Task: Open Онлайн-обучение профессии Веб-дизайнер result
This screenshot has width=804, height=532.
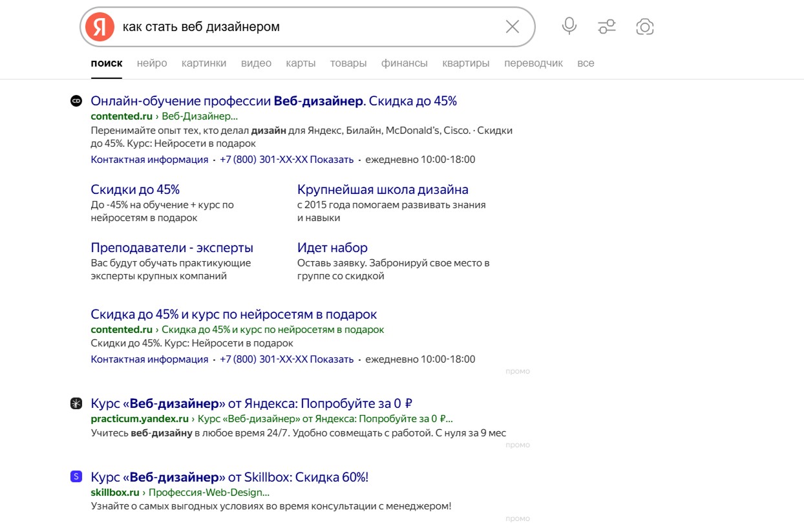Action: coord(274,101)
